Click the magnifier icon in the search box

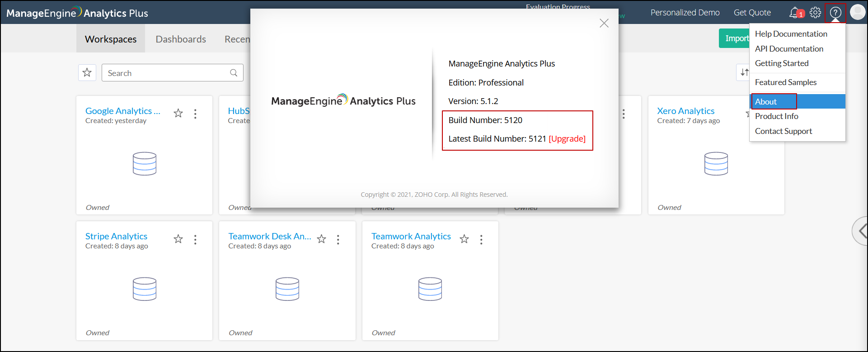[234, 73]
